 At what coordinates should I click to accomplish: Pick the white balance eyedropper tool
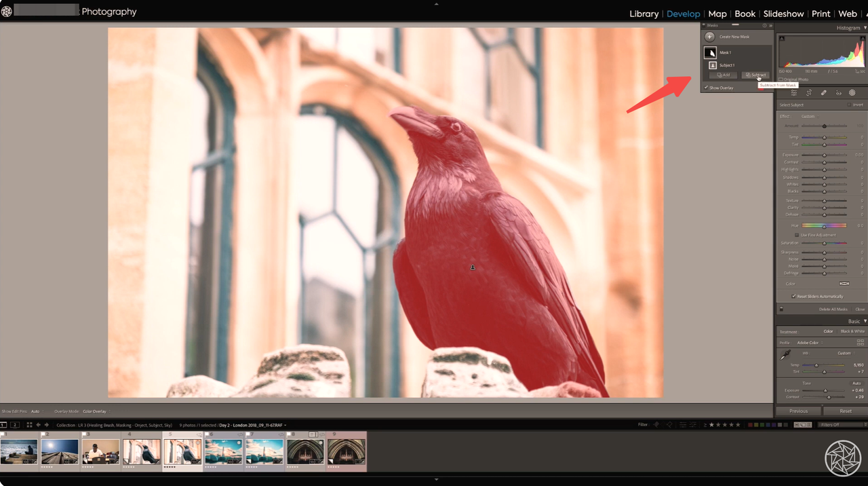[785, 355]
